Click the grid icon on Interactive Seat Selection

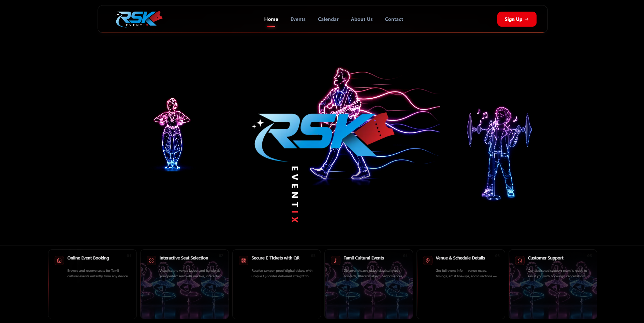coord(151,261)
